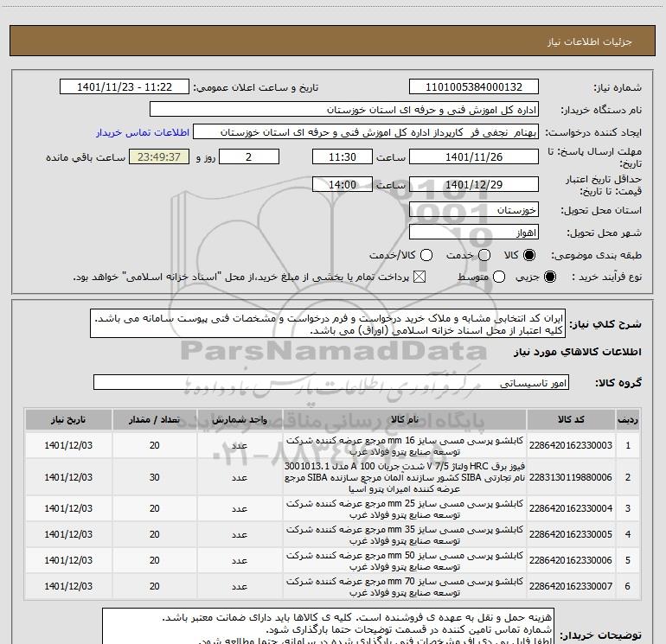Image resolution: width=666 pixels, height=644 pixels.
Task: Click the cable lug size 35 item name
Action: click(405, 534)
